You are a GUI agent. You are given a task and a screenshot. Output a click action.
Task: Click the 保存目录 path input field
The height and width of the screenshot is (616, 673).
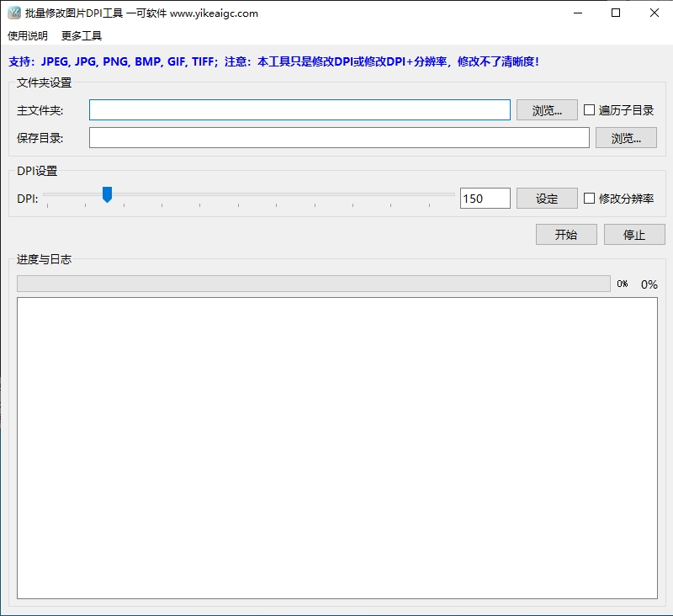click(x=339, y=137)
